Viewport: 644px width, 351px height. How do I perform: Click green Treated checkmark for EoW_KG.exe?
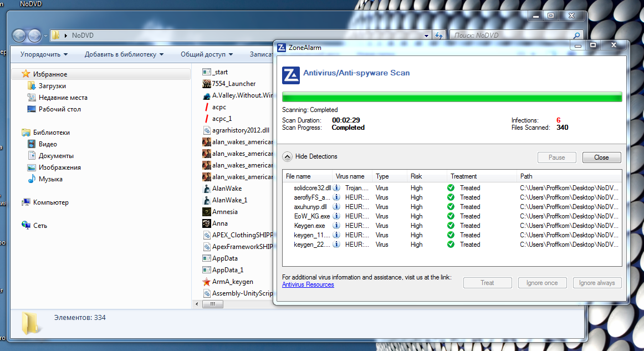[x=451, y=216]
